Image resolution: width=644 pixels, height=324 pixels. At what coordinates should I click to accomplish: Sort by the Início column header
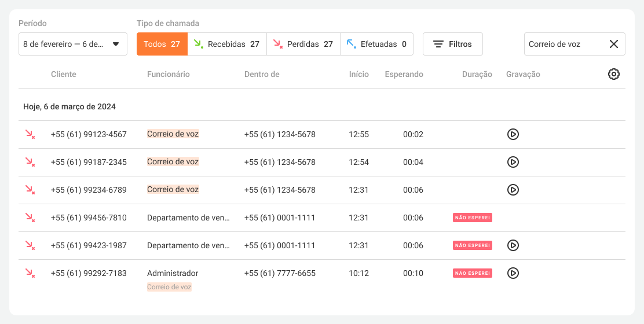[358, 74]
